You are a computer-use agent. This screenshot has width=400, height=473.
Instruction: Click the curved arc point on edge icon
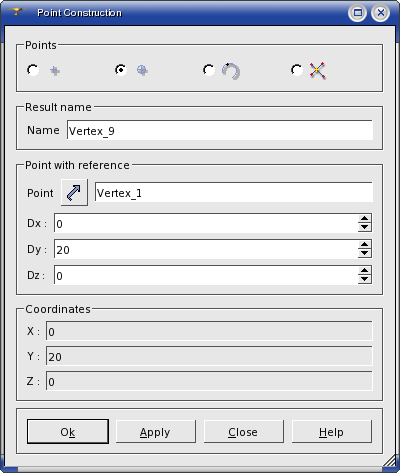pyautogui.click(x=231, y=71)
